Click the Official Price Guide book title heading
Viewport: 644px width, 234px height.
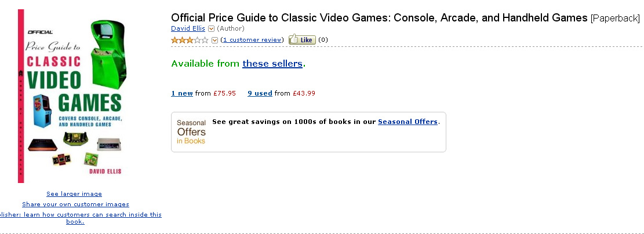point(380,17)
